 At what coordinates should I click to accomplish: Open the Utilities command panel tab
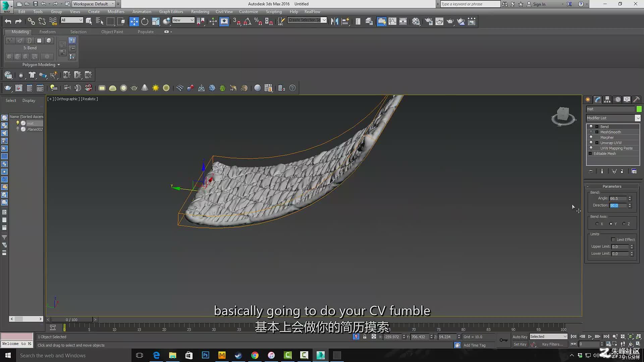637,100
